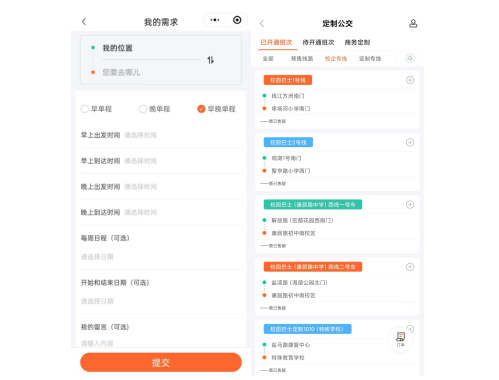Go back from 我的需求 page
The width and height of the screenshot is (499, 380).
(x=84, y=22)
